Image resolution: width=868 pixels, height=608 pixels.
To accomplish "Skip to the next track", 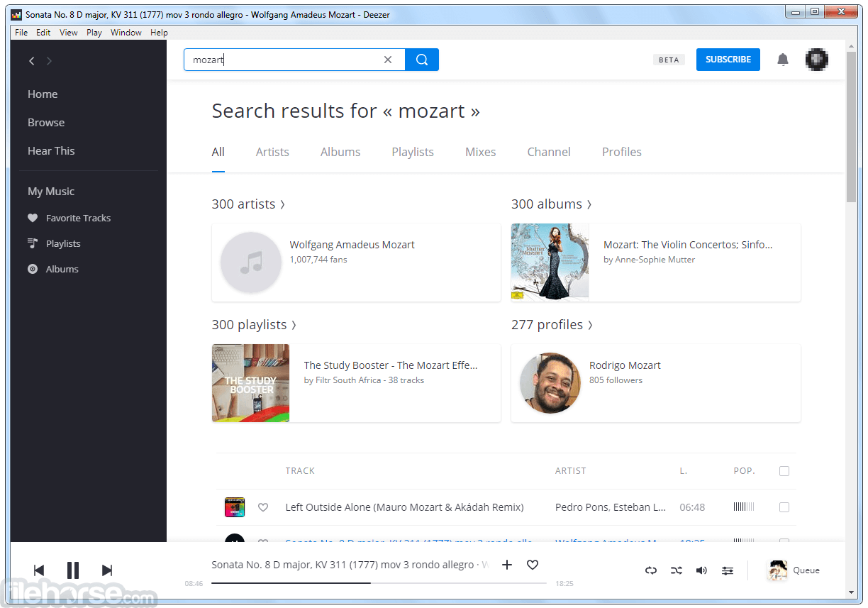I will tap(107, 570).
